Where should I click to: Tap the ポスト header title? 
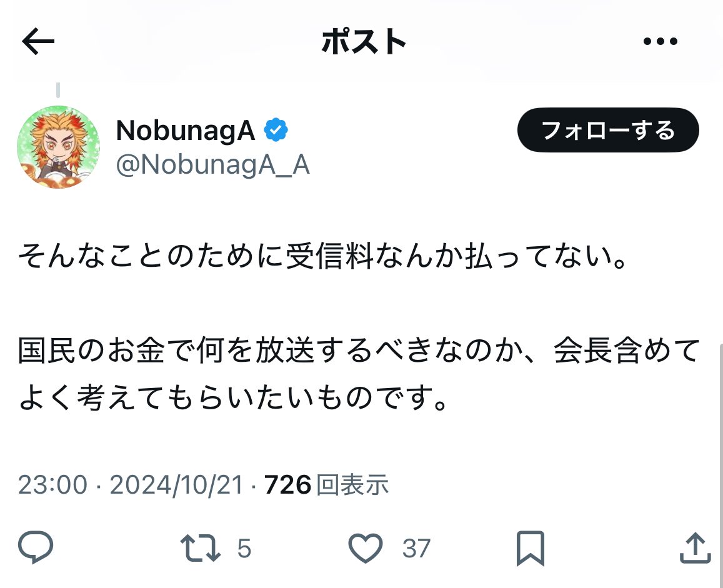pos(364,41)
